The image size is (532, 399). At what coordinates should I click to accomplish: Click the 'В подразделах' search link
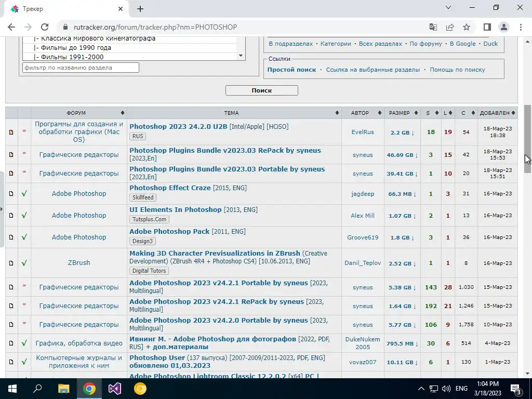pos(291,44)
